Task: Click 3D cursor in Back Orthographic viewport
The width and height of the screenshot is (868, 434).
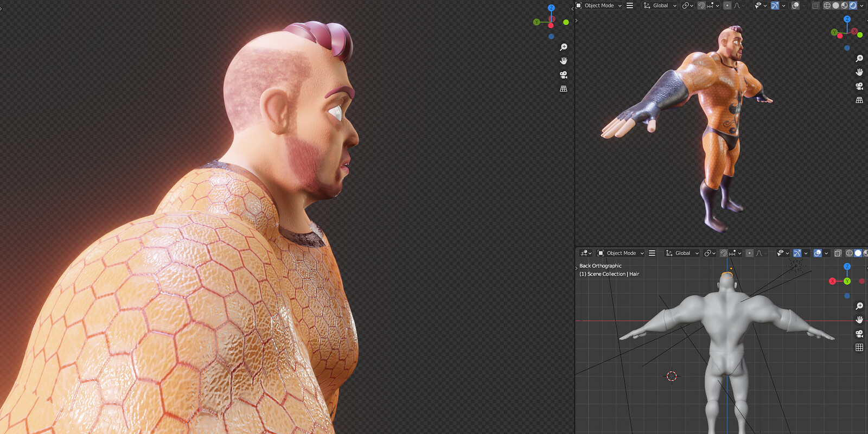Action: click(x=672, y=376)
